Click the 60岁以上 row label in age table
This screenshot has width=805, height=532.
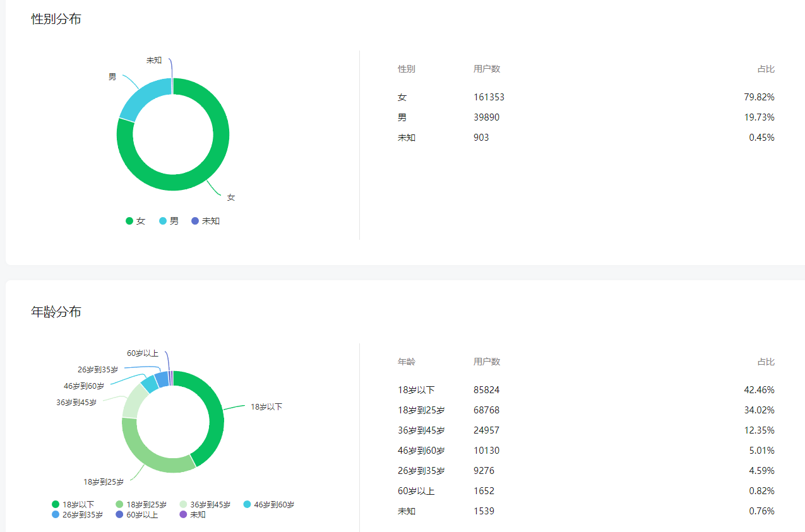coord(416,491)
